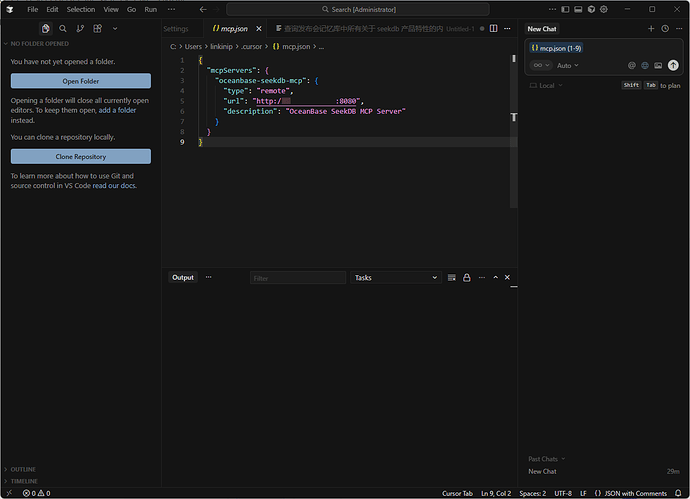Toggle the primary sidebar layout icon
The image size is (690, 499).
(x=563, y=9)
